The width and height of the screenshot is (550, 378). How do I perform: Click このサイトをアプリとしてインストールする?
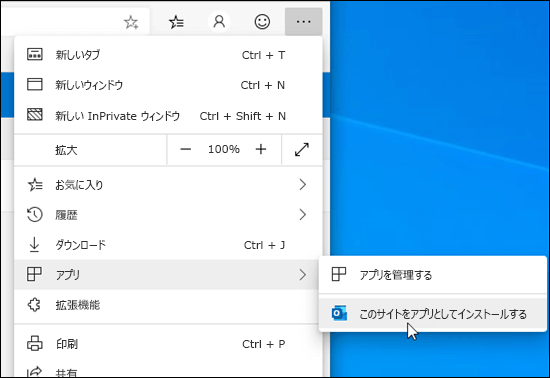[x=433, y=314]
